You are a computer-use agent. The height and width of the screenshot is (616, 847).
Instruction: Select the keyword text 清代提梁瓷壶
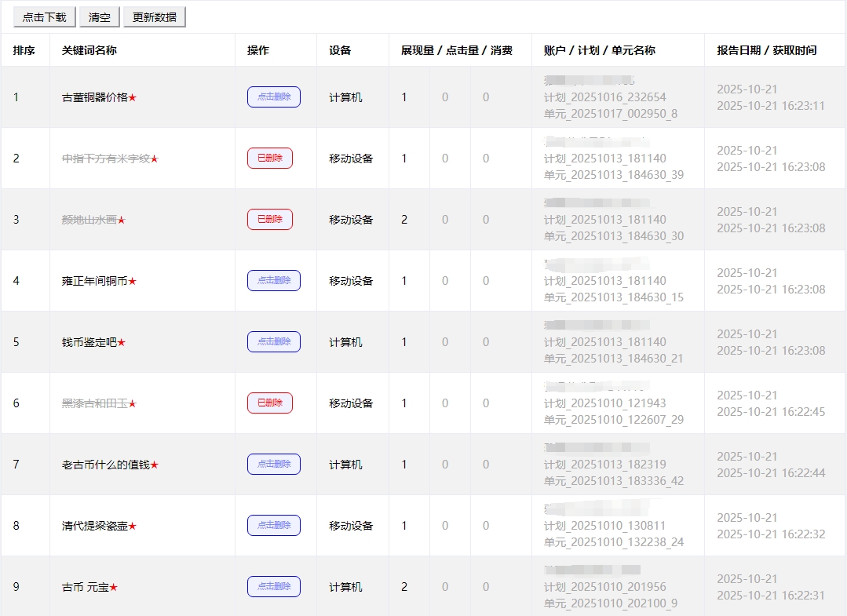pos(94,526)
